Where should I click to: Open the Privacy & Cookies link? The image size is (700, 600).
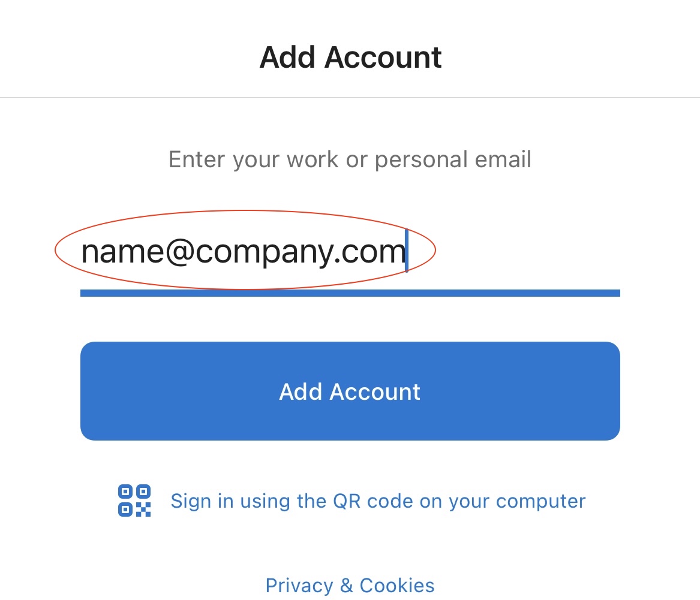(350, 585)
